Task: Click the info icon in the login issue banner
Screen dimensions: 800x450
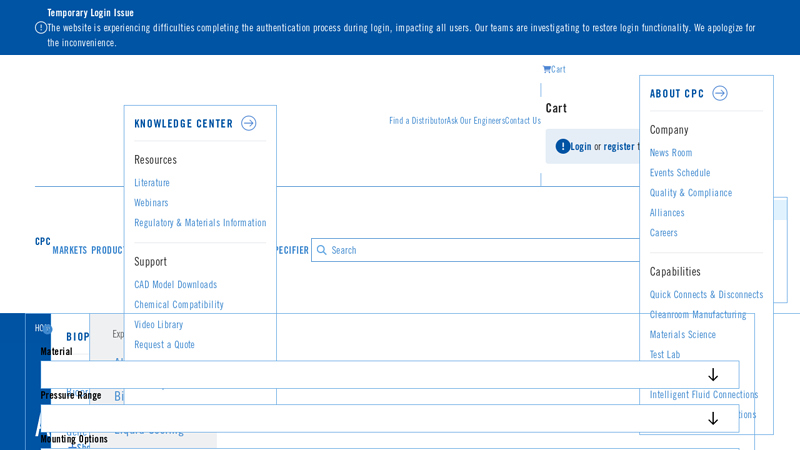Action: [41, 28]
